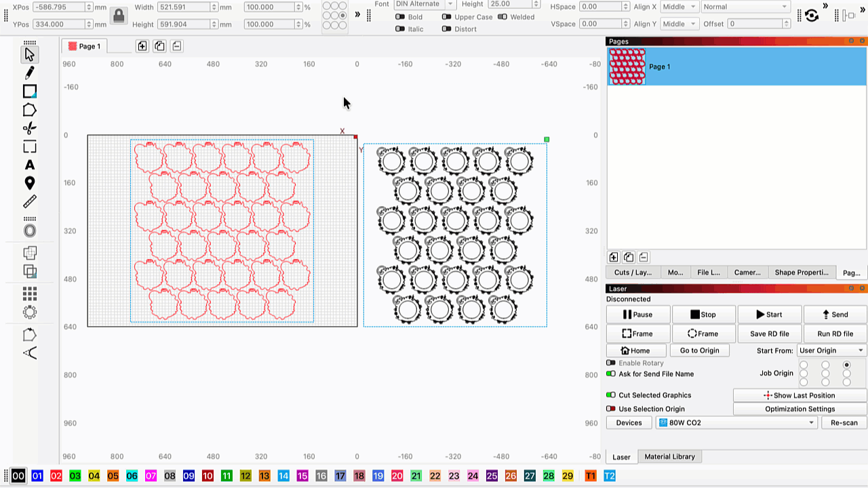Switch to Material Library tab

tap(669, 457)
